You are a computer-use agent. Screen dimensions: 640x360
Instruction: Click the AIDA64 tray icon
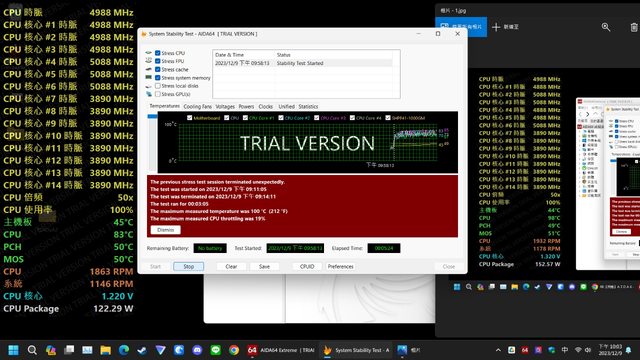click(525, 350)
